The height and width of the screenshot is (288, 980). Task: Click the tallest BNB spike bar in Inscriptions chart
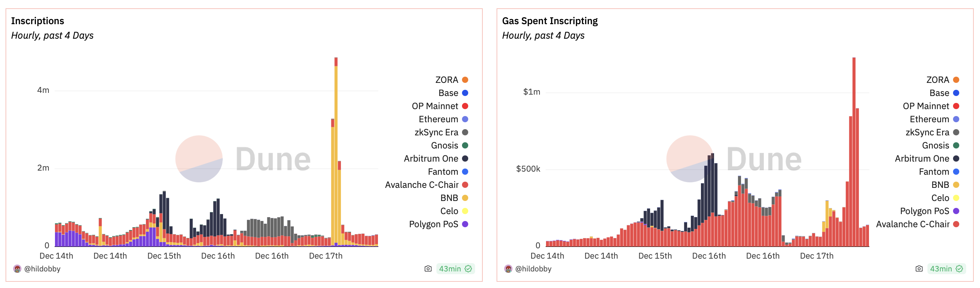(336, 152)
